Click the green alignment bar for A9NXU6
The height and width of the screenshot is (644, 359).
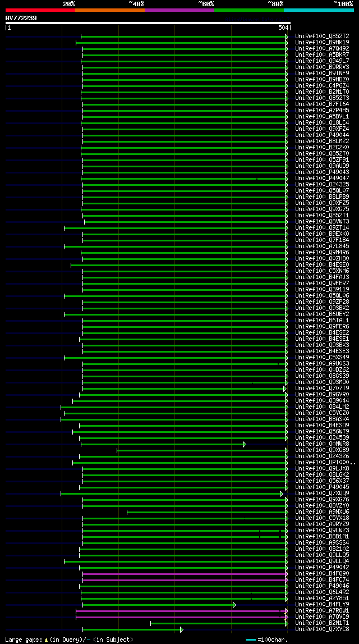click(x=206, y=512)
